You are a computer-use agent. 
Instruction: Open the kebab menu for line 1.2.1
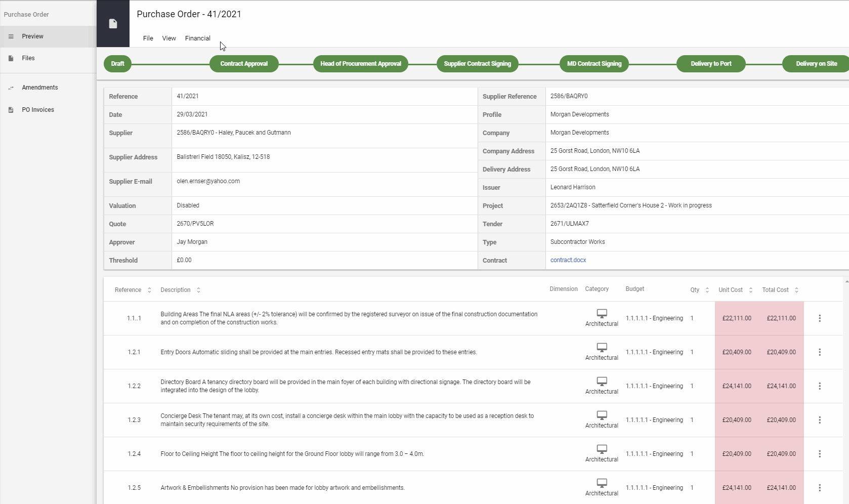click(x=820, y=352)
